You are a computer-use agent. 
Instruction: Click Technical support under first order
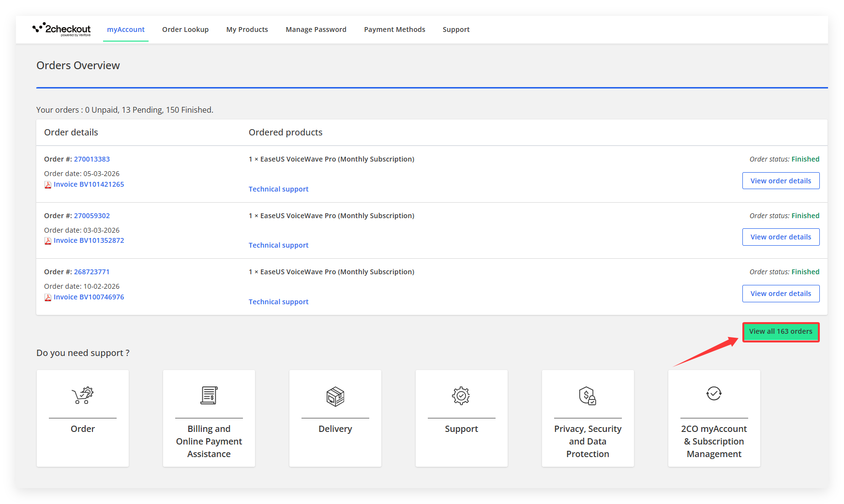click(x=278, y=189)
